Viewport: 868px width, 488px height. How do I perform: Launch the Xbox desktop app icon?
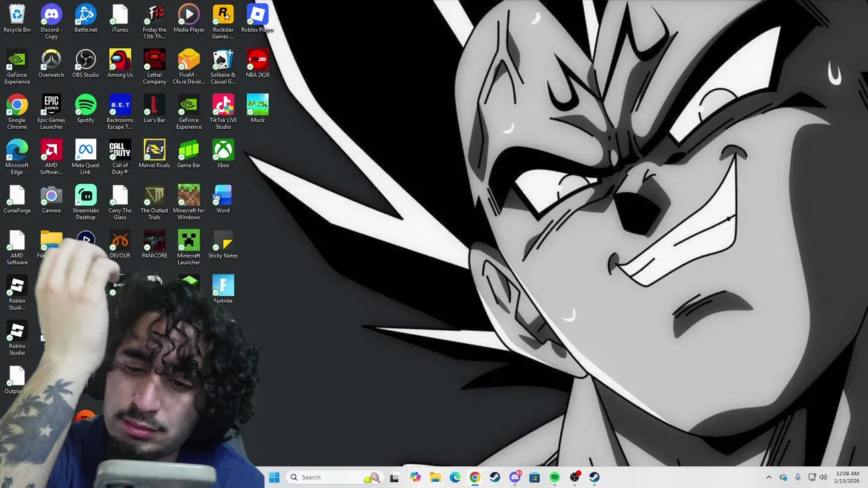point(223,155)
